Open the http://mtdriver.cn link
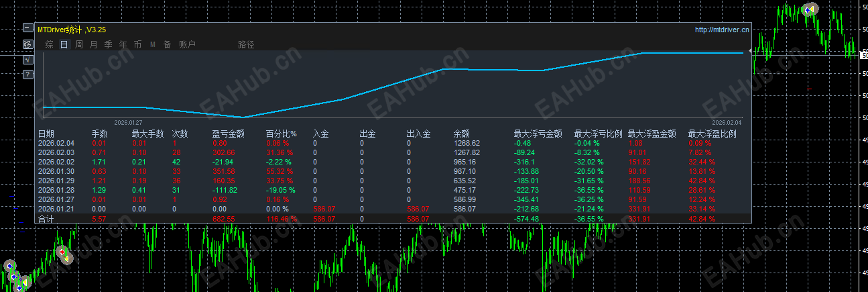868x292 pixels. [x=723, y=30]
